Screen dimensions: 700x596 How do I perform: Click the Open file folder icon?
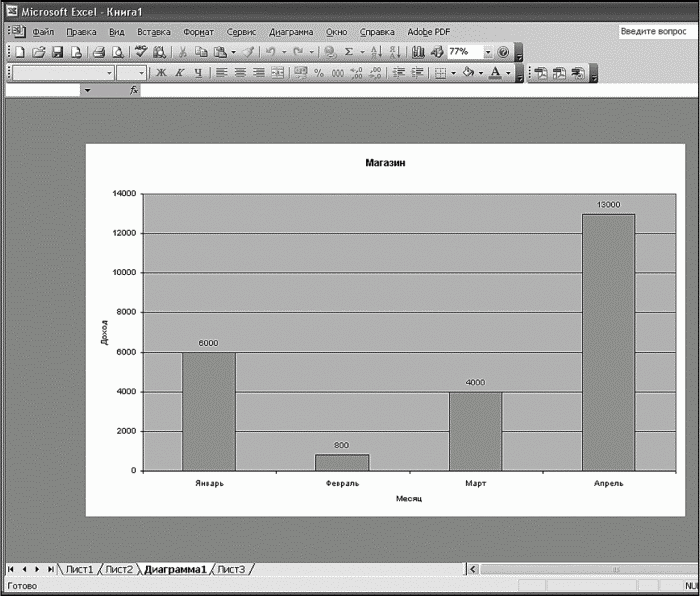coord(39,52)
